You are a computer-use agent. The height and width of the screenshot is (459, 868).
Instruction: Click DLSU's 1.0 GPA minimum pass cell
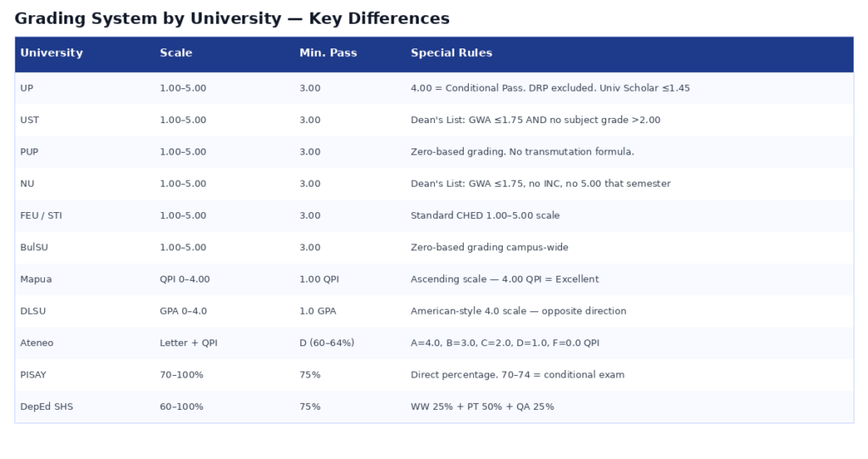coord(318,311)
